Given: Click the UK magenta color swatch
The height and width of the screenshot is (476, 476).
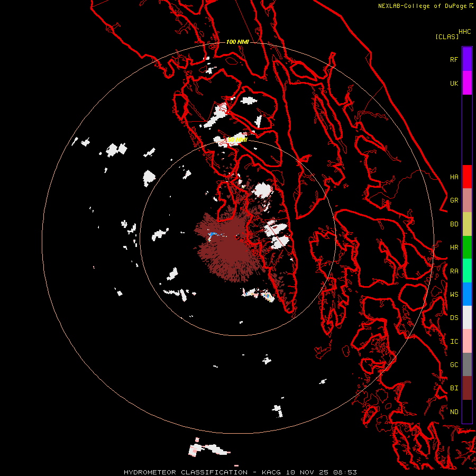Looking at the screenshot, I should pos(467,83).
